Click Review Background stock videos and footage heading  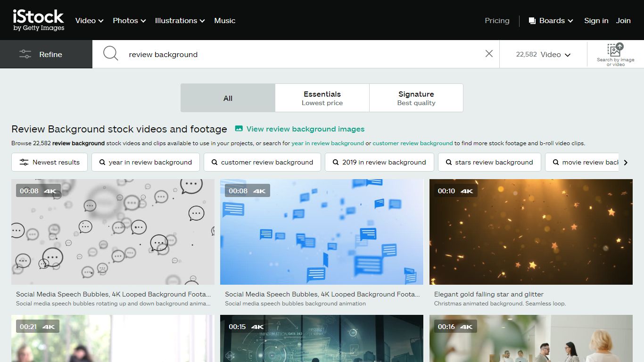pyautogui.click(x=119, y=129)
